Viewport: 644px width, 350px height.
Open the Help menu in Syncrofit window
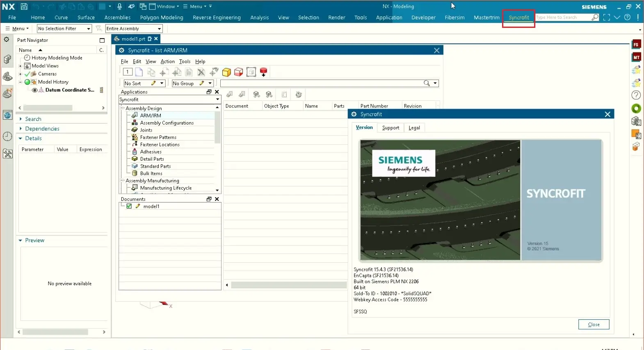pyautogui.click(x=200, y=61)
